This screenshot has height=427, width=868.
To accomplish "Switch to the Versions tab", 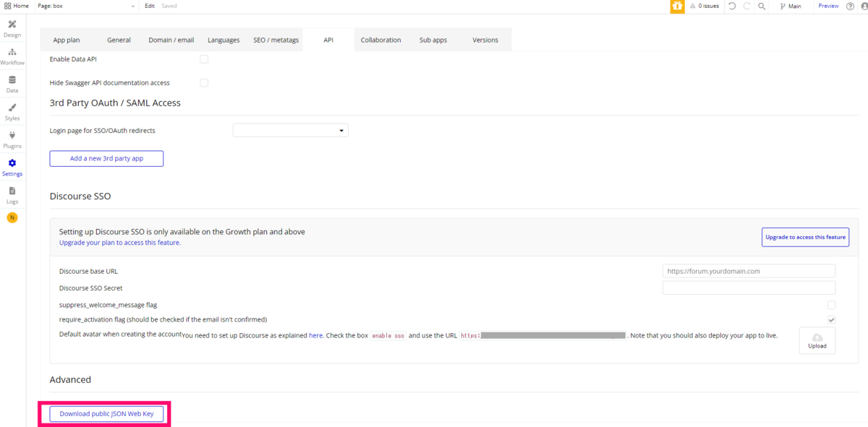I will click(x=485, y=40).
